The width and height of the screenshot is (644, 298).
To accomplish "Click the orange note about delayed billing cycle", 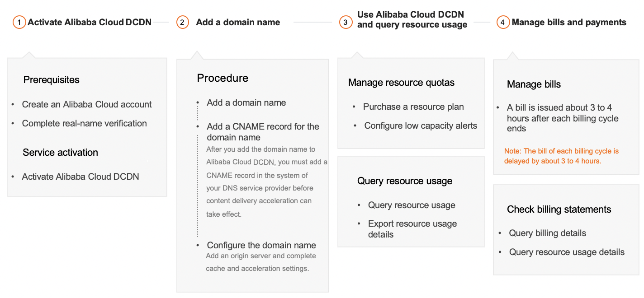I will tap(561, 156).
